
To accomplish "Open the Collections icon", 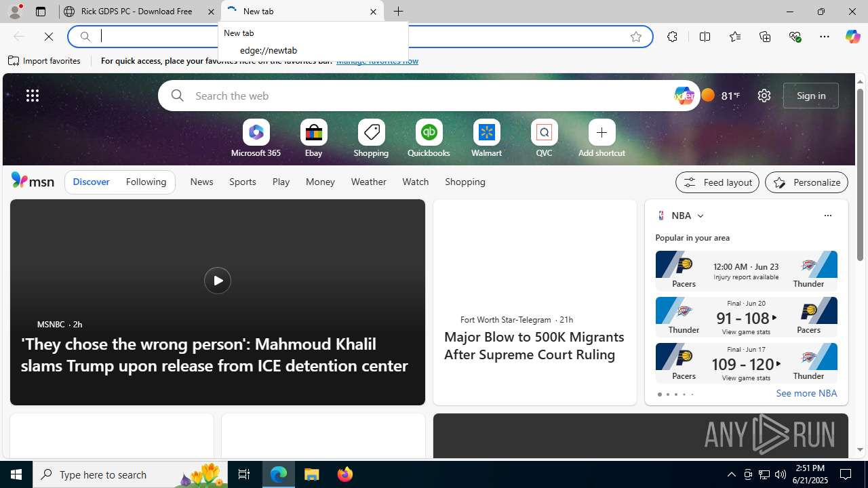I will pyautogui.click(x=765, y=37).
